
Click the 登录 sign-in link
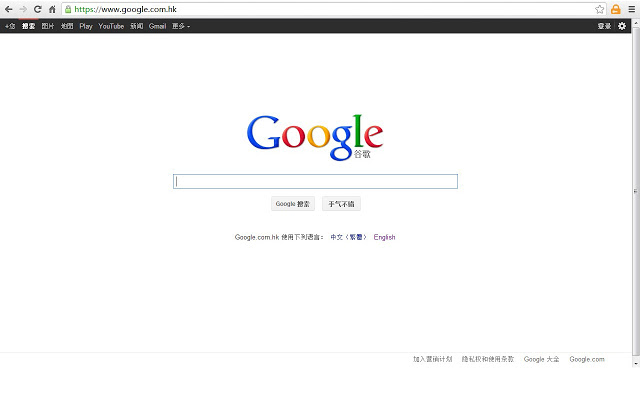[604, 26]
